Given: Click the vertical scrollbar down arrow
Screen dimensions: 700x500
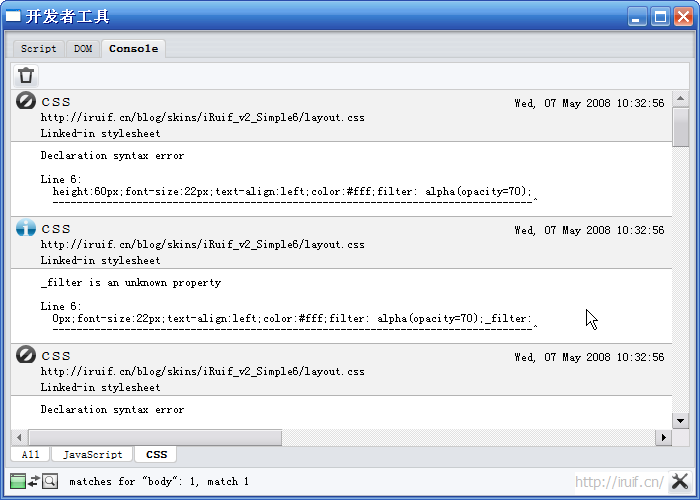Looking at the screenshot, I should (x=681, y=421).
